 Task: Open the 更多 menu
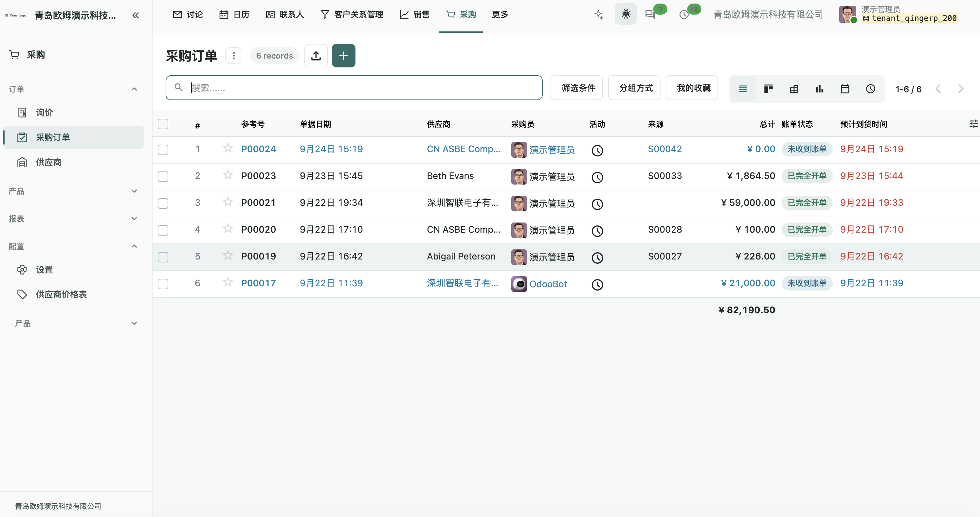point(500,14)
